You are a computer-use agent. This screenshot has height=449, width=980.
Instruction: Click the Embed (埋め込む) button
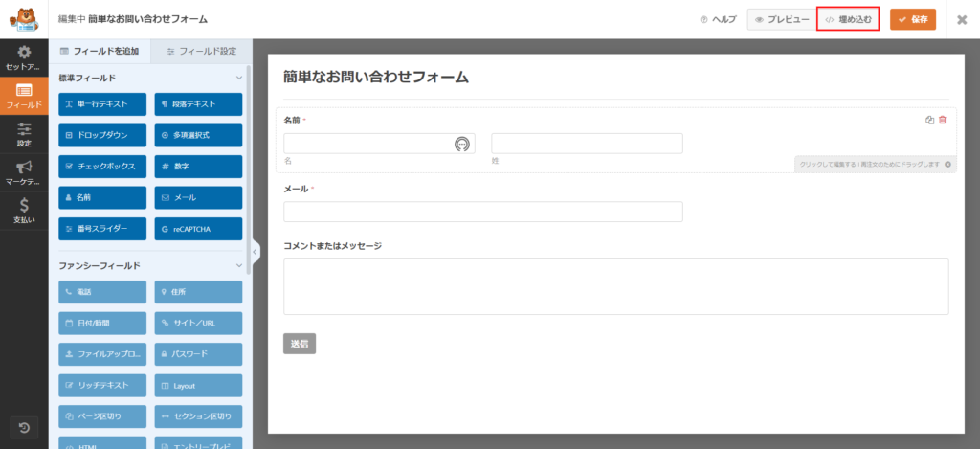pyautogui.click(x=848, y=19)
